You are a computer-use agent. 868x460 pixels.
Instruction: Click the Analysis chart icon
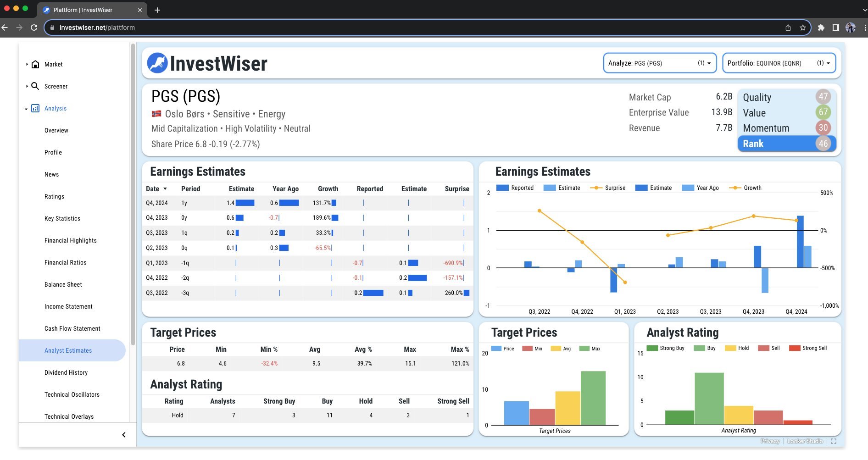pos(35,108)
